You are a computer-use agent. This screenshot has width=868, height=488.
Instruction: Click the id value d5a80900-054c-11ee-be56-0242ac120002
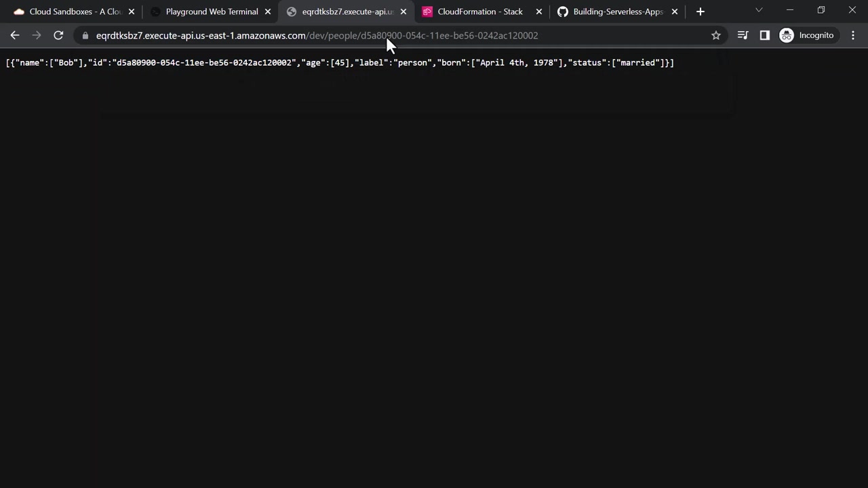(x=204, y=62)
